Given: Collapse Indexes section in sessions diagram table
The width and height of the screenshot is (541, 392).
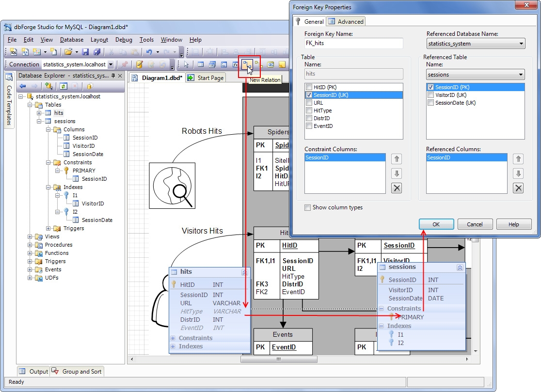Looking at the screenshot, I should [x=381, y=326].
